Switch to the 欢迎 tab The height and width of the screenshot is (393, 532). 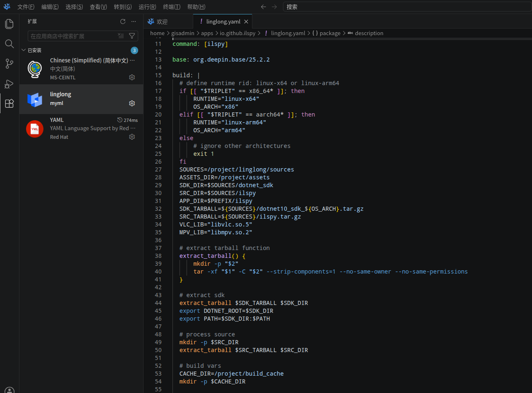pyautogui.click(x=168, y=22)
